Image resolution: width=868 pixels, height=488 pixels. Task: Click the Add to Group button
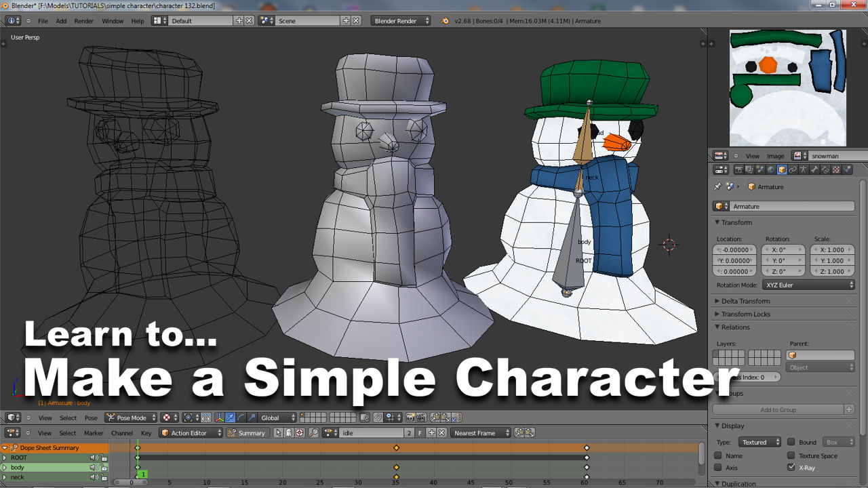click(x=778, y=409)
